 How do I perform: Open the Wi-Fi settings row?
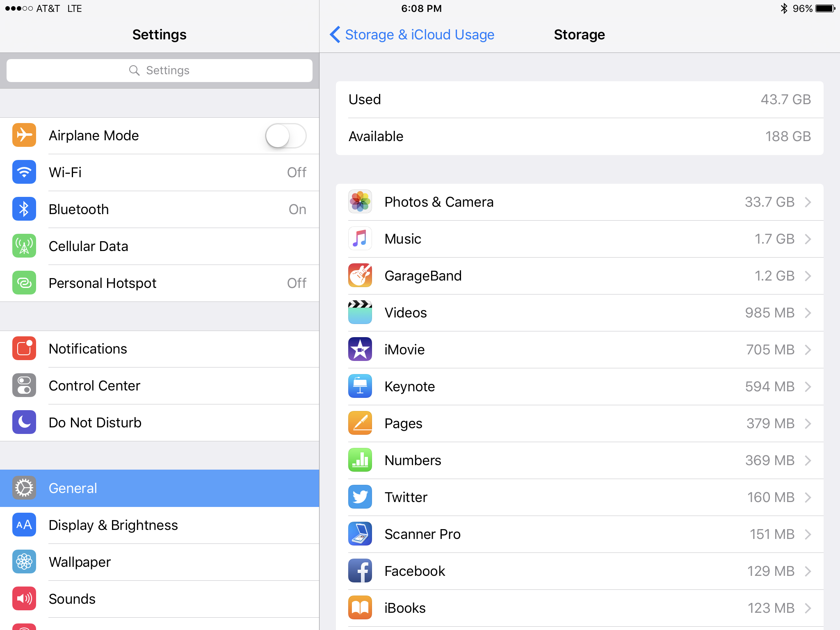click(x=160, y=172)
